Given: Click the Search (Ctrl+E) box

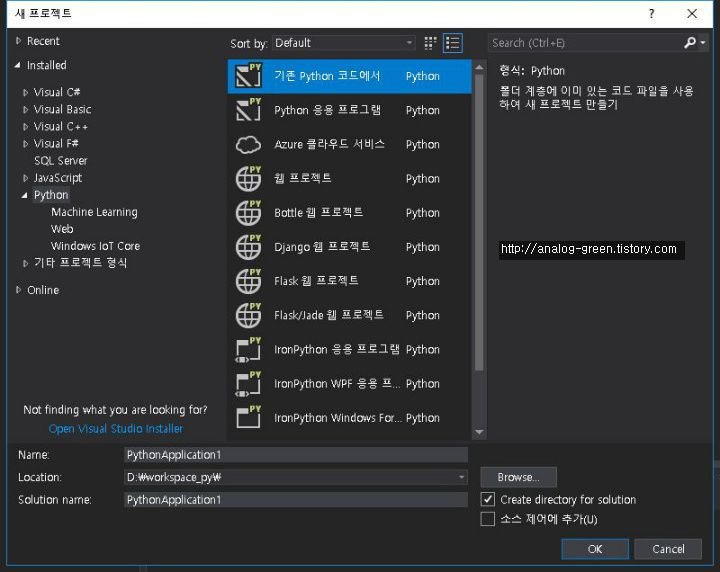Looking at the screenshot, I should [585, 43].
